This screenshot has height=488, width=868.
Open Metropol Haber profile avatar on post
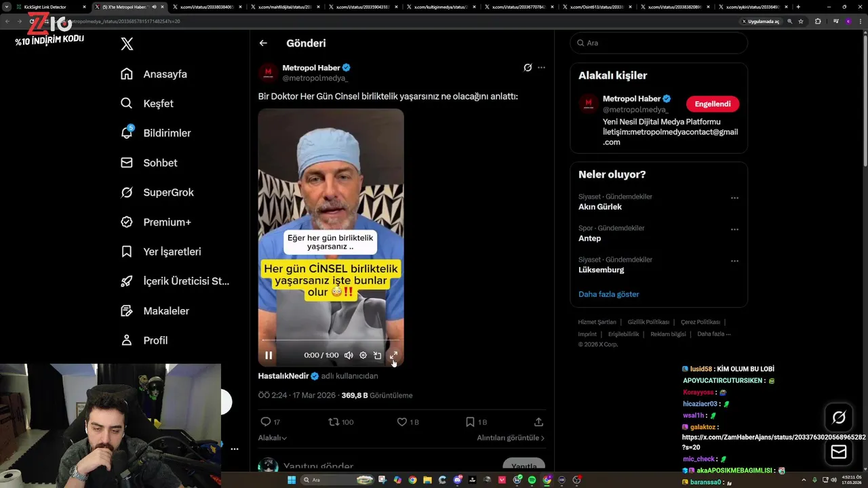(269, 73)
